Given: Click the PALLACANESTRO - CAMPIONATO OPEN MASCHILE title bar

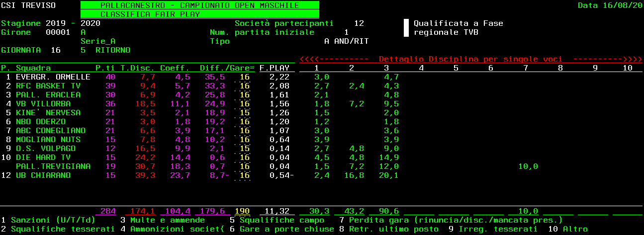Looking at the screenshot, I should [199, 5].
